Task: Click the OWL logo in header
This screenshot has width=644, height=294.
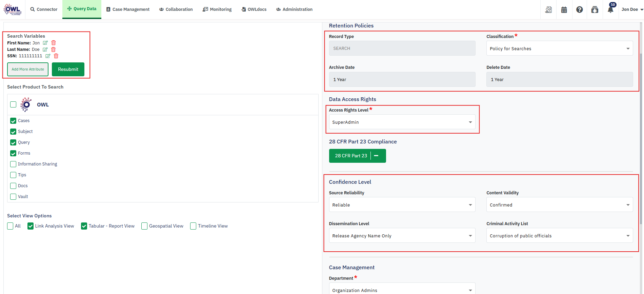Action: (13, 9)
